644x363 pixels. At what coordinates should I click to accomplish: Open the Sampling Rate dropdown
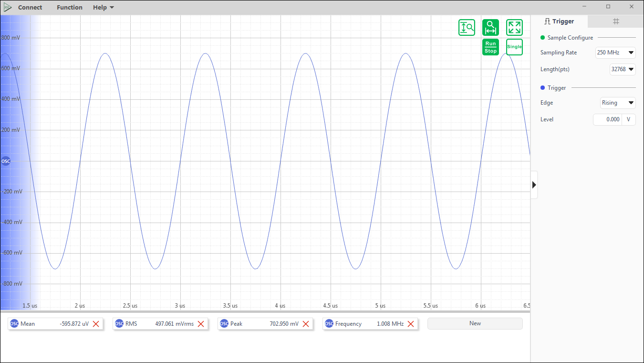(x=615, y=53)
